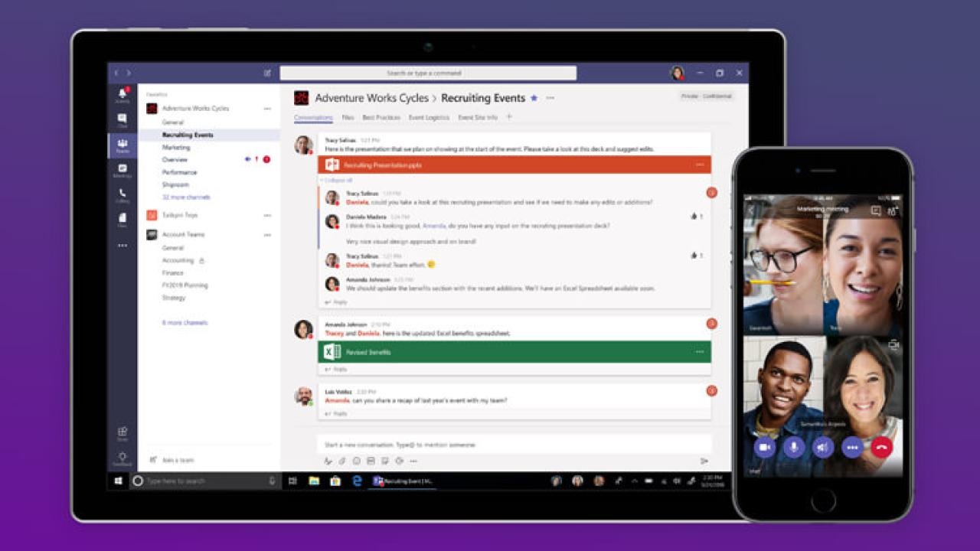Open the Event Site Info tab
Image resolution: width=980 pixels, height=551 pixels.
(x=478, y=118)
